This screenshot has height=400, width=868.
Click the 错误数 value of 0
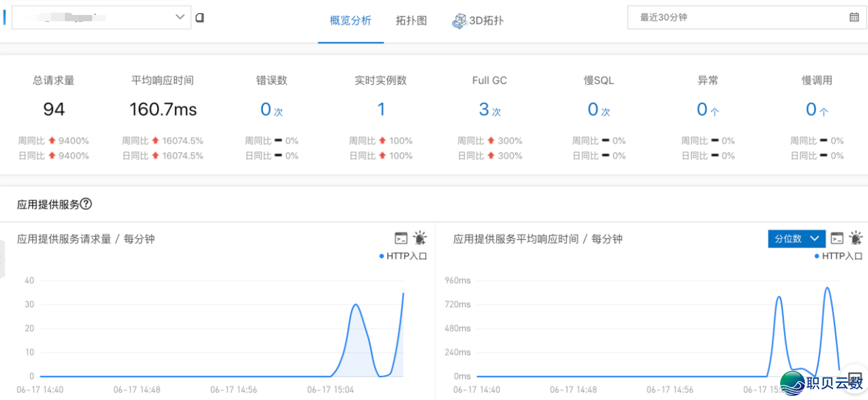(266, 109)
